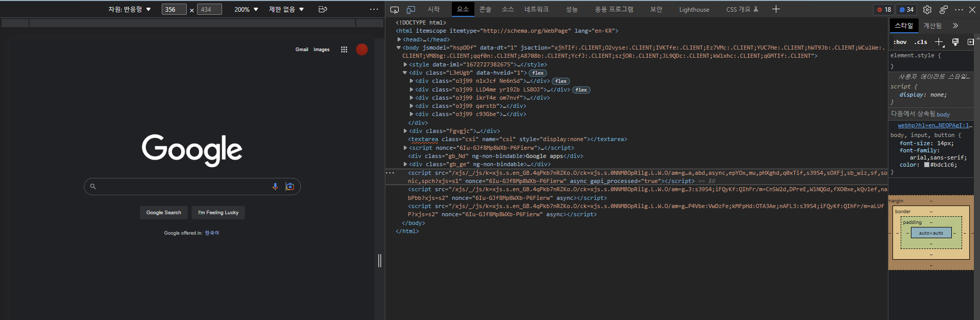Image resolution: width=980 pixels, height=320 pixels.
Task: Open the 34 issues counter
Action: [906, 9]
